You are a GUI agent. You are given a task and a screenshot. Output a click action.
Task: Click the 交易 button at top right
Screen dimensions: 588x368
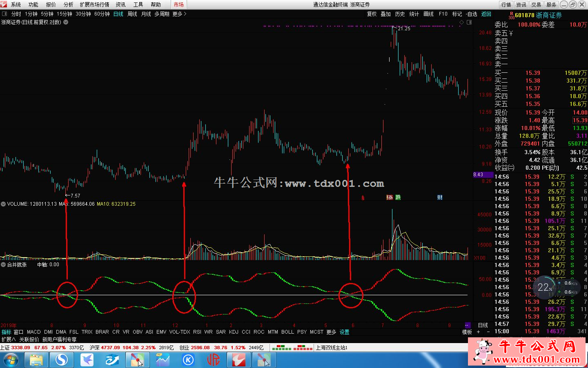[x=536, y=4]
